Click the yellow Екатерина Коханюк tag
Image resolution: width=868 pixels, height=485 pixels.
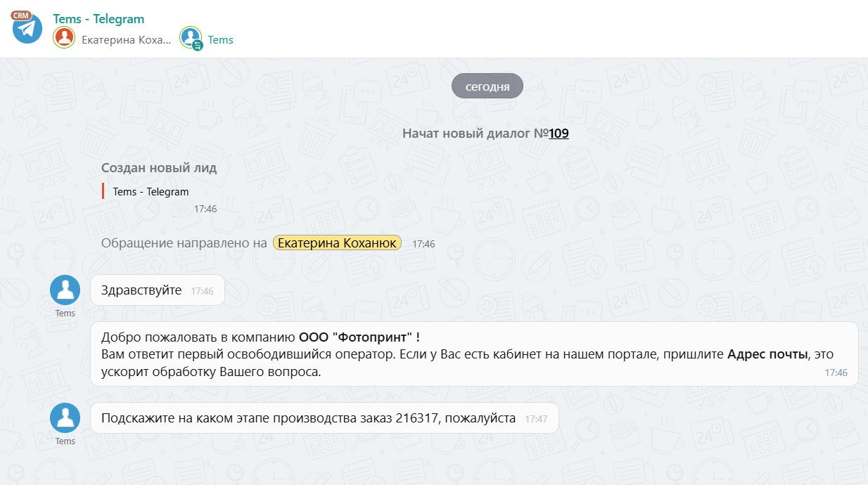[x=337, y=243]
